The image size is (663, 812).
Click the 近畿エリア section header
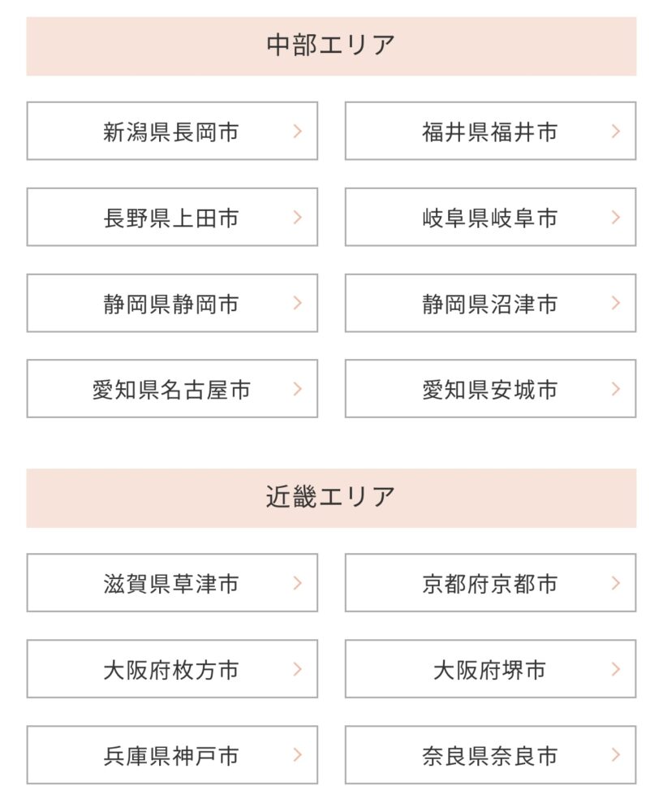click(331, 499)
